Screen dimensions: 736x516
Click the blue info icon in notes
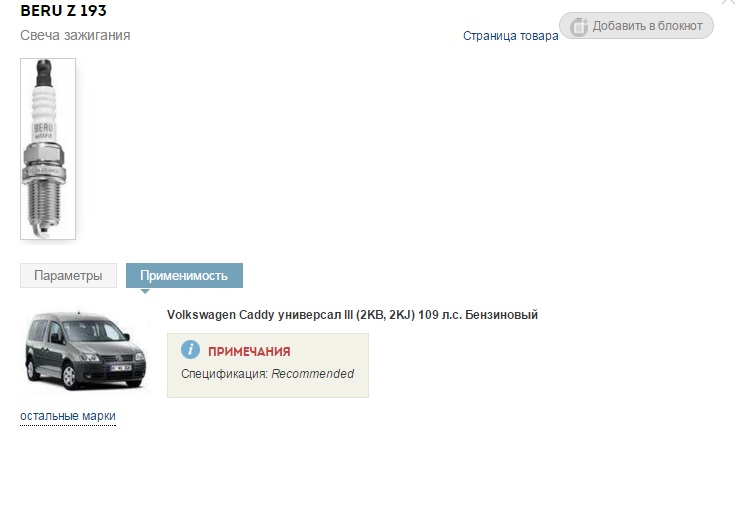(190, 350)
